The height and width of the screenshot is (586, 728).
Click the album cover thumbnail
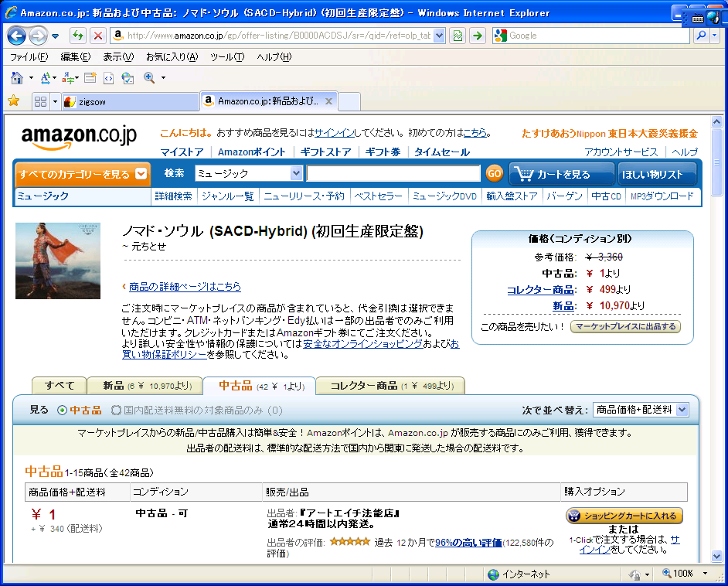[x=58, y=261]
